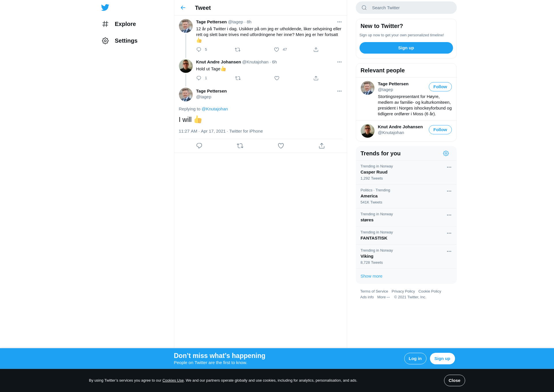The width and height of the screenshot is (554, 392).
Task: Go back using the arrow icon
Action: 183,7
